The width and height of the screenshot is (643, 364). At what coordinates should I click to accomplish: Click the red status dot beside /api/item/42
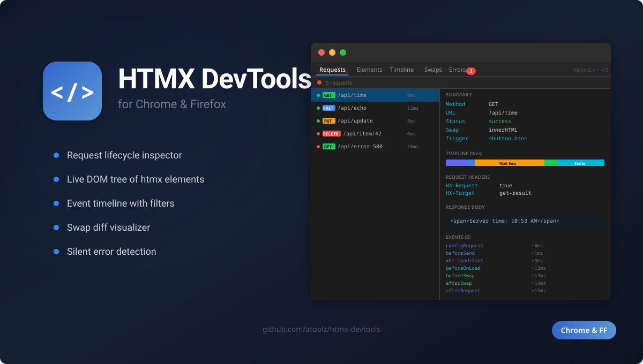tap(319, 133)
